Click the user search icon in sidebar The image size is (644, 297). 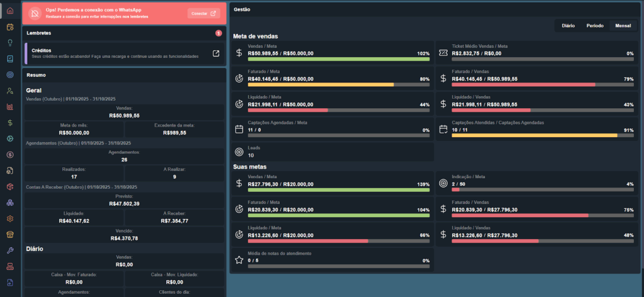coord(10,91)
